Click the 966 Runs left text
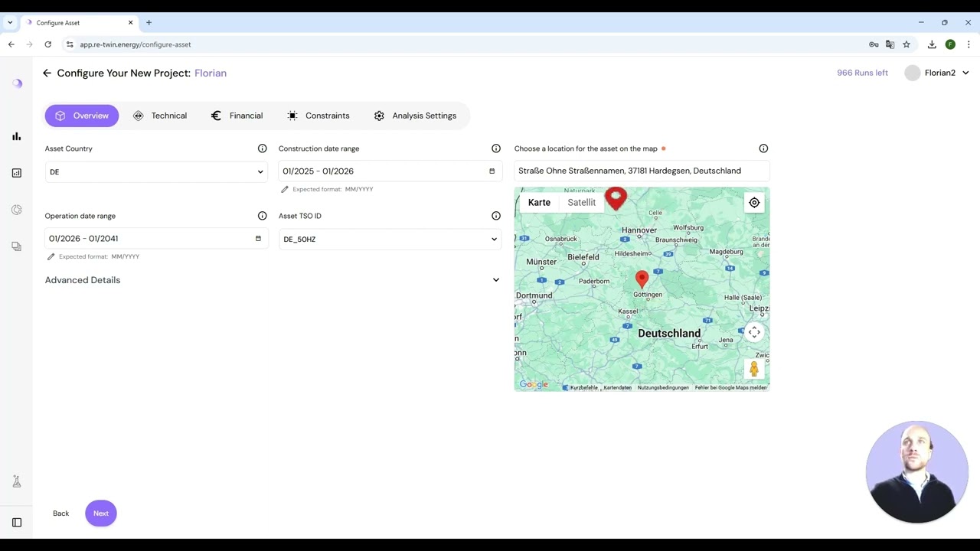 point(862,73)
